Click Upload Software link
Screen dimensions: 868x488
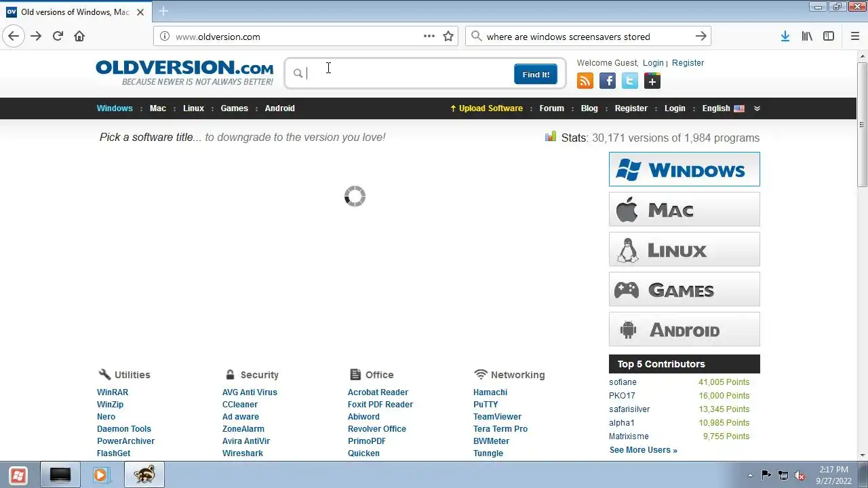point(486,108)
